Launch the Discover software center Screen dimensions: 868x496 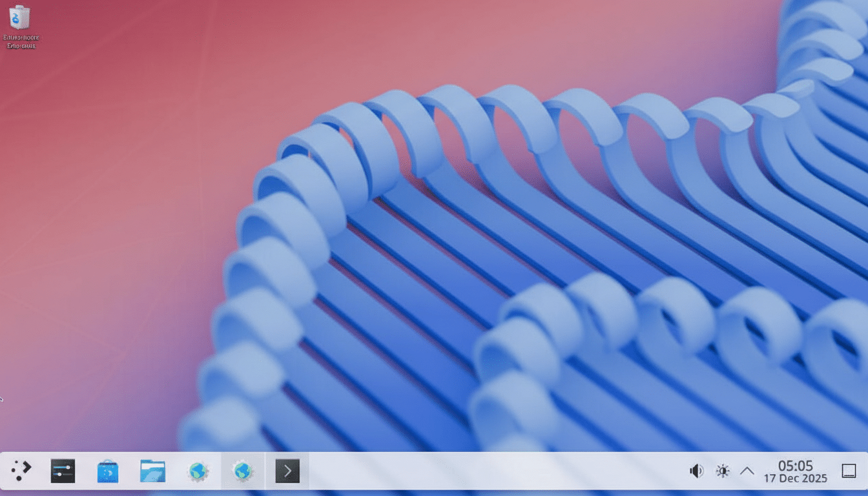tap(107, 470)
